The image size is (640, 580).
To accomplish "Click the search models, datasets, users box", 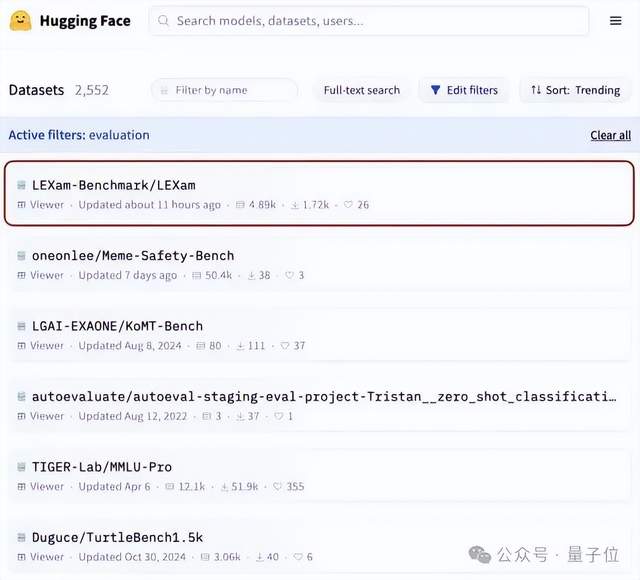I will [x=370, y=21].
